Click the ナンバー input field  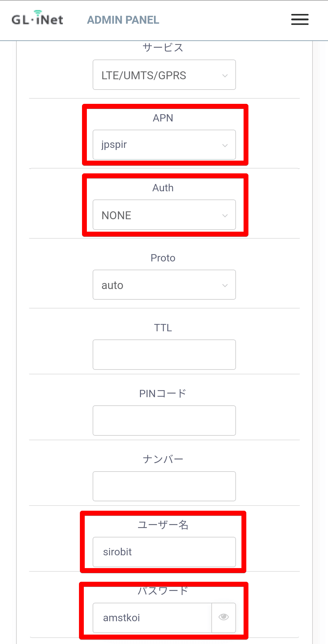coord(164,486)
